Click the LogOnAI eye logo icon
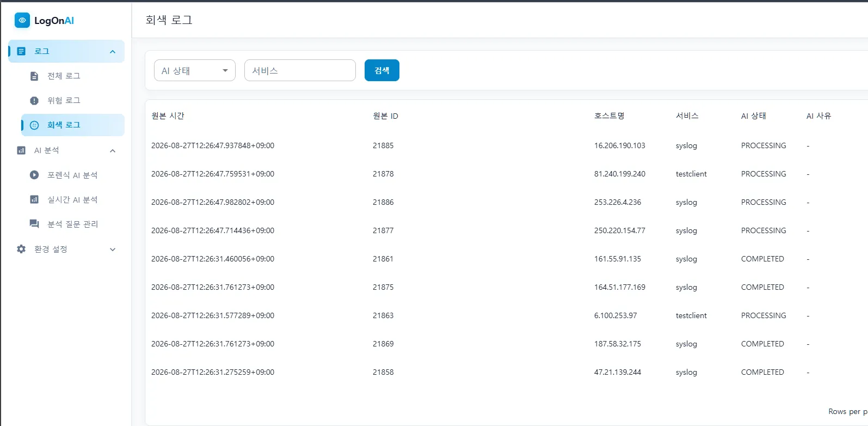Screen dimensions: 868x426 click(22, 20)
